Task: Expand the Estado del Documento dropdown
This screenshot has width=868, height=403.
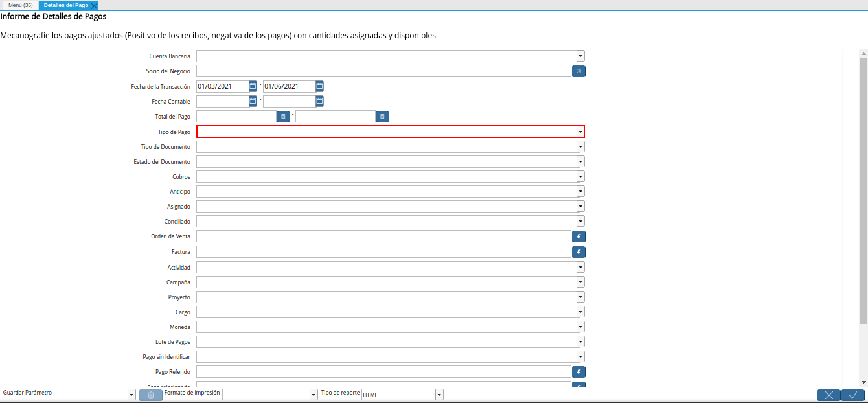Action: click(x=580, y=162)
